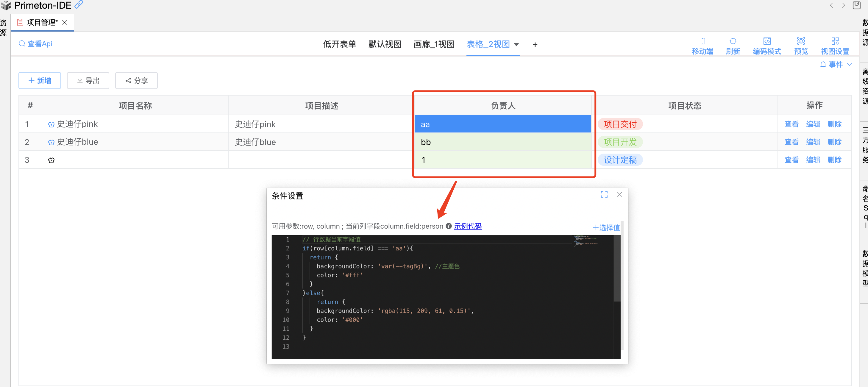This screenshot has height=387, width=868.
Task: Maximize the 条件设置 dialog
Action: pyautogui.click(x=604, y=194)
